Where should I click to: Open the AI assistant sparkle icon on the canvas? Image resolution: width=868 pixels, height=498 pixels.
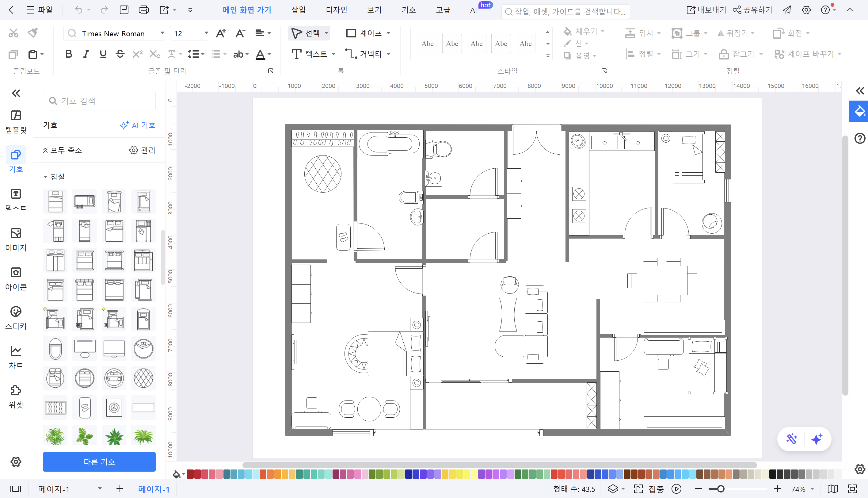pyautogui.click(x=817, y=439)
